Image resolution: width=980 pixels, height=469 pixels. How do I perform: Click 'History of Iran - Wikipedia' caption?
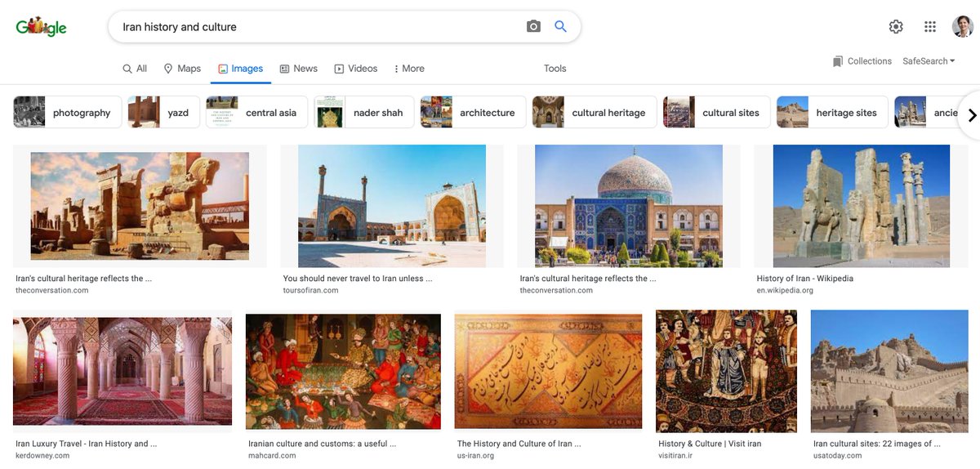tap(805, 279)
